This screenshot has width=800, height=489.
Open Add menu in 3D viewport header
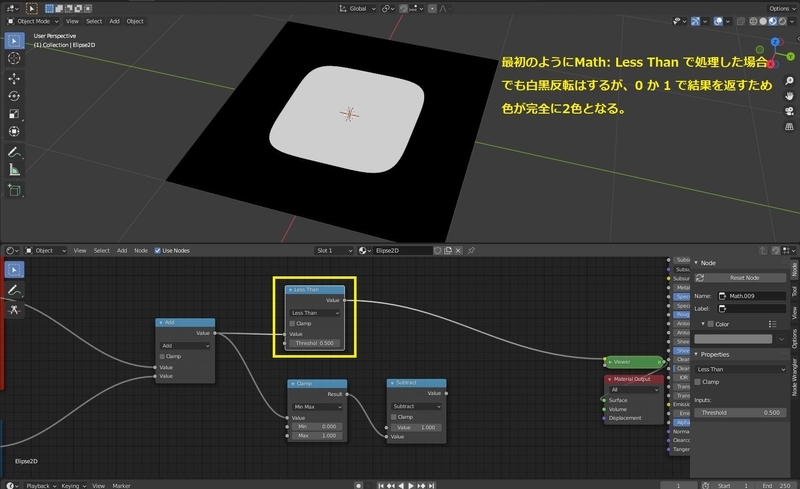[x=114, y=21]
